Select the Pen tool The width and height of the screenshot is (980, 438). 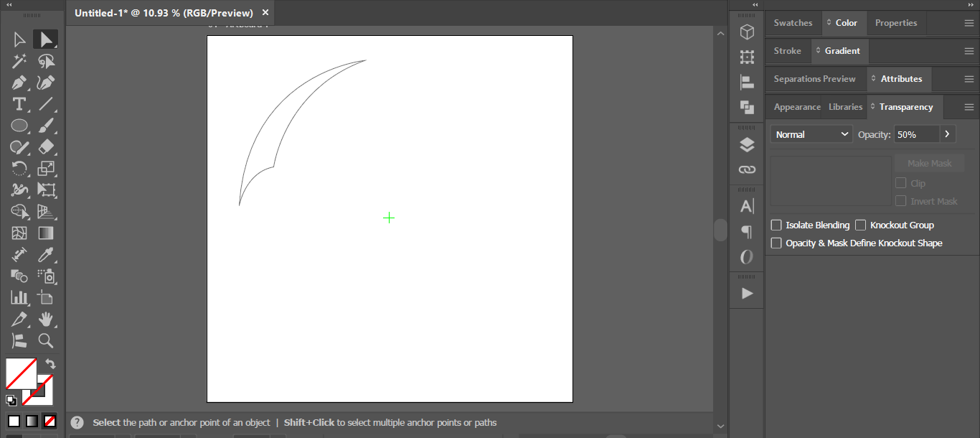click(19, 83)
